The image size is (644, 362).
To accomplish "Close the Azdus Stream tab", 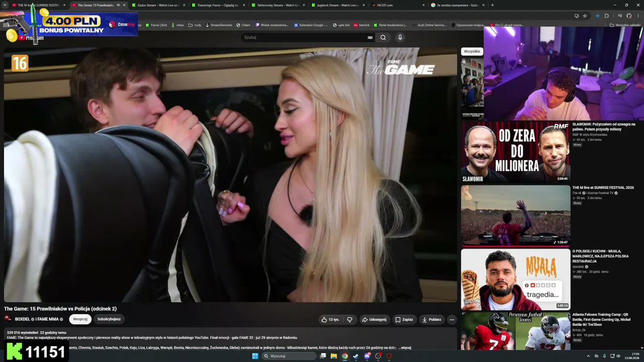I will [x=184, y=5].
